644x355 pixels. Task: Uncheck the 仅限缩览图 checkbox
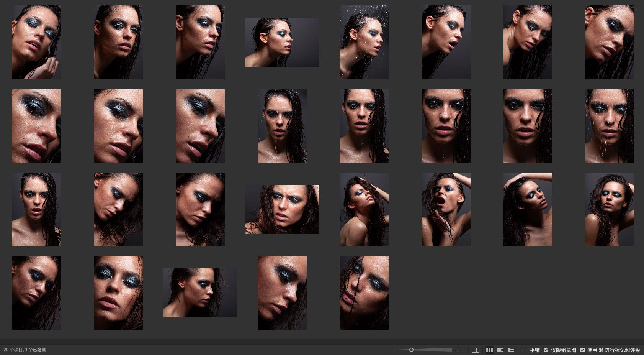pyautogui.click(x=546, y=350)
